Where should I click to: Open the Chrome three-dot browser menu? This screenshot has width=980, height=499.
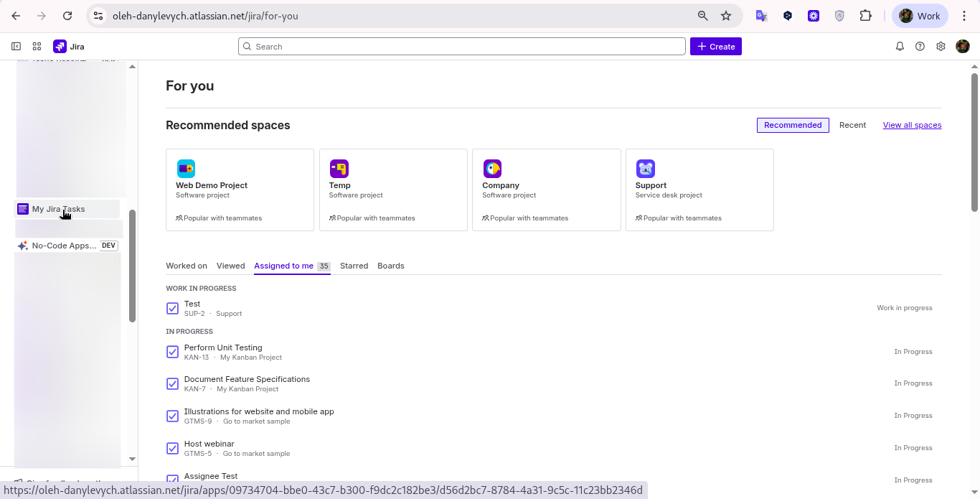coord(965,15)
